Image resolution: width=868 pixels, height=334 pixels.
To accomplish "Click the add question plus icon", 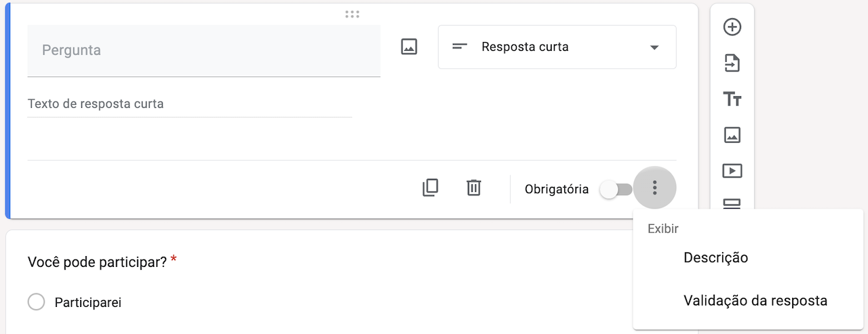I will pyautogui.click(x=732, y=27).
